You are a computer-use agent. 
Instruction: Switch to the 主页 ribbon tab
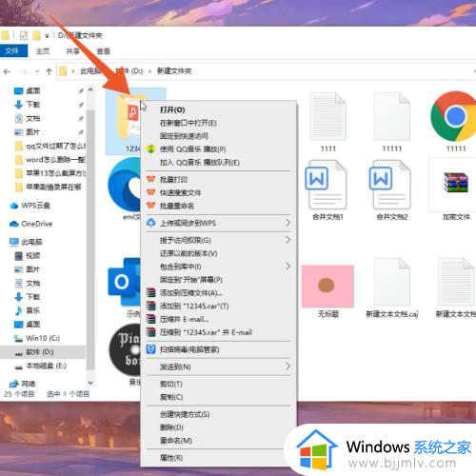click(43, 51)
